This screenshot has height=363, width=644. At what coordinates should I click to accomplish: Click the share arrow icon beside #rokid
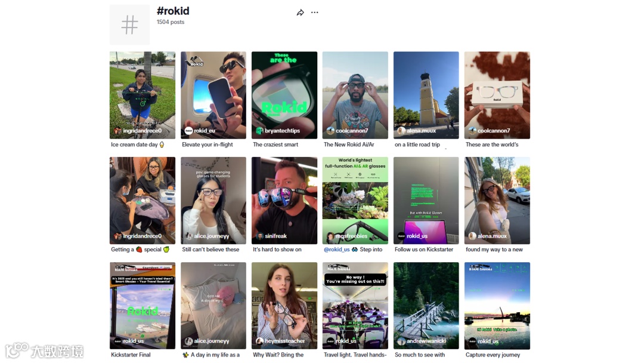click(300, 13)
